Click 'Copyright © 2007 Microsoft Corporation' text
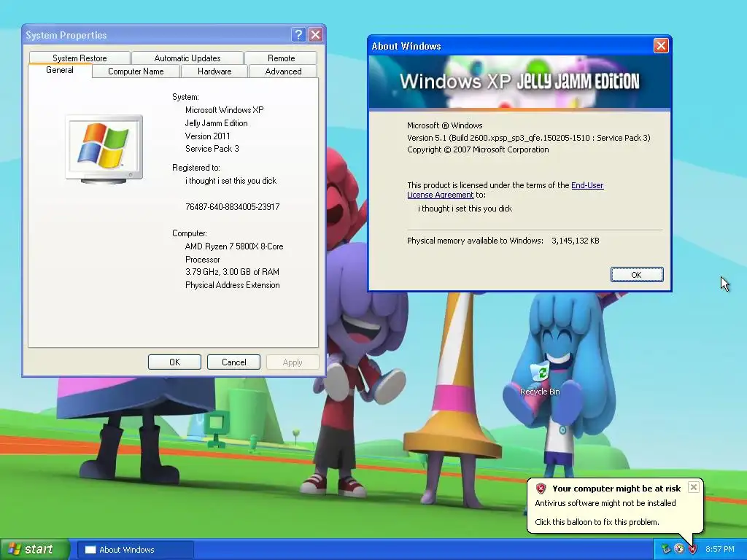The width and height of the screenshot is (747, 560). pos(478,149)
